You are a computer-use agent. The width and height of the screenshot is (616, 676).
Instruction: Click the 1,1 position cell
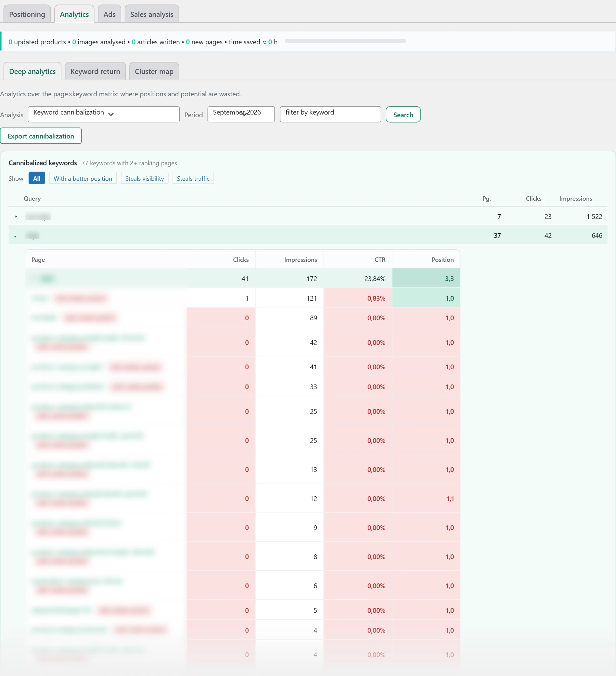click(x=426, y=499)
